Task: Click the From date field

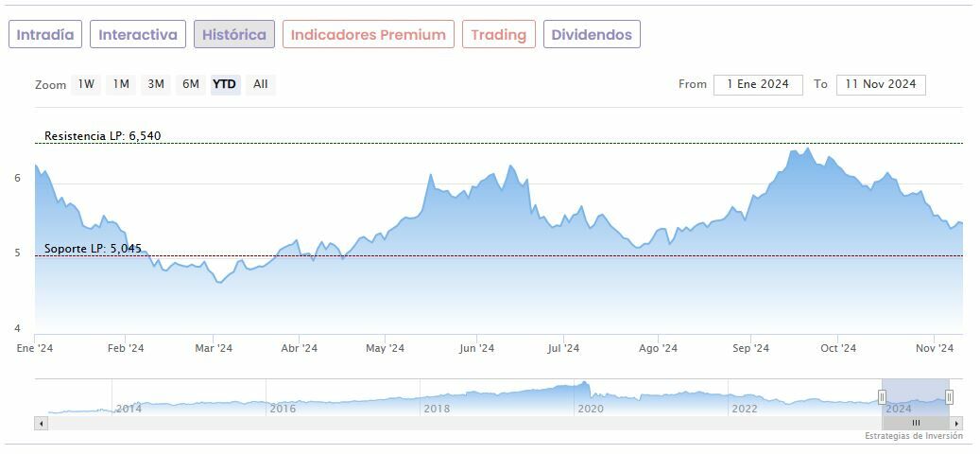Action: click(x=758, y=84)
